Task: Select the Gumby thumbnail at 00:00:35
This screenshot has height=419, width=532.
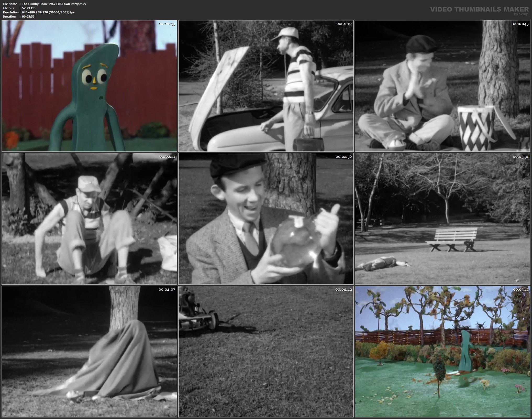Action: pyautogui.click(x=89, y=86)
